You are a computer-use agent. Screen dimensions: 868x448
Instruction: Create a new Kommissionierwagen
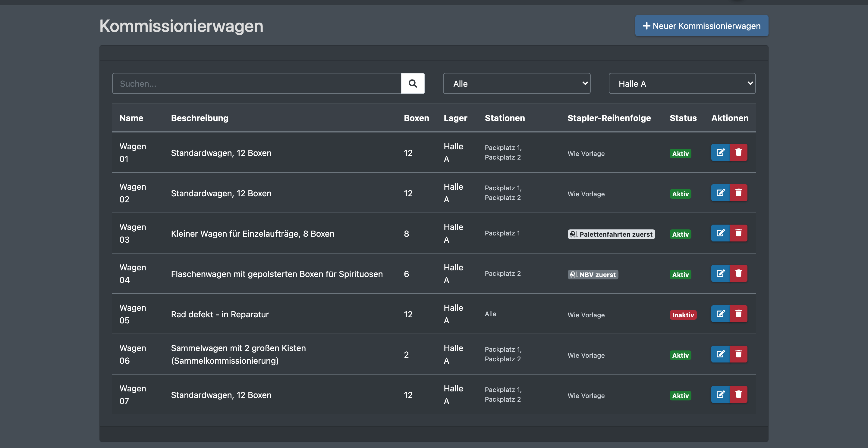click(x=702, y=26)
